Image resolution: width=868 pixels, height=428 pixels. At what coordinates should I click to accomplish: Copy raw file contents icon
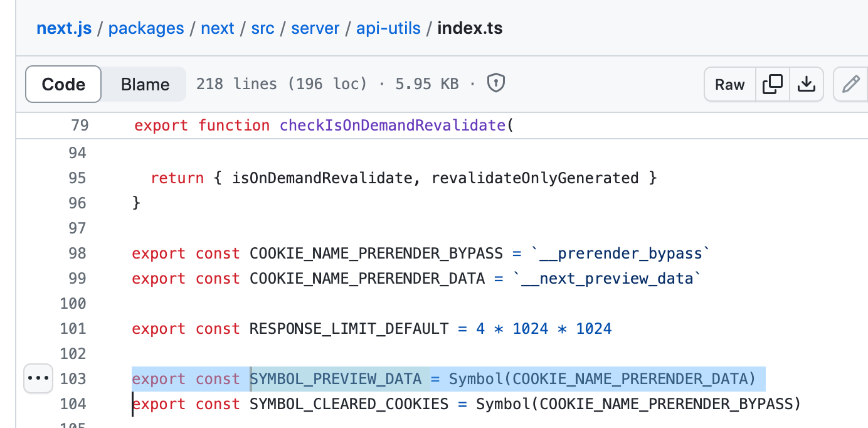tap(772, 84)
